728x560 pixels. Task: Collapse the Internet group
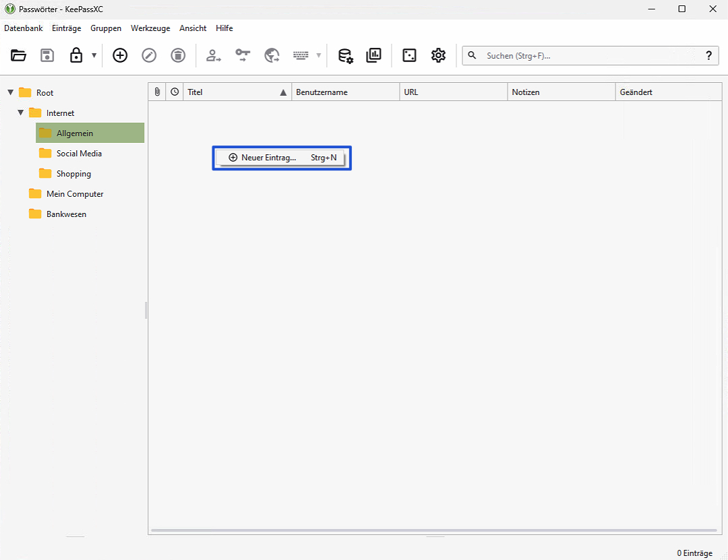(x=21, y=113)
